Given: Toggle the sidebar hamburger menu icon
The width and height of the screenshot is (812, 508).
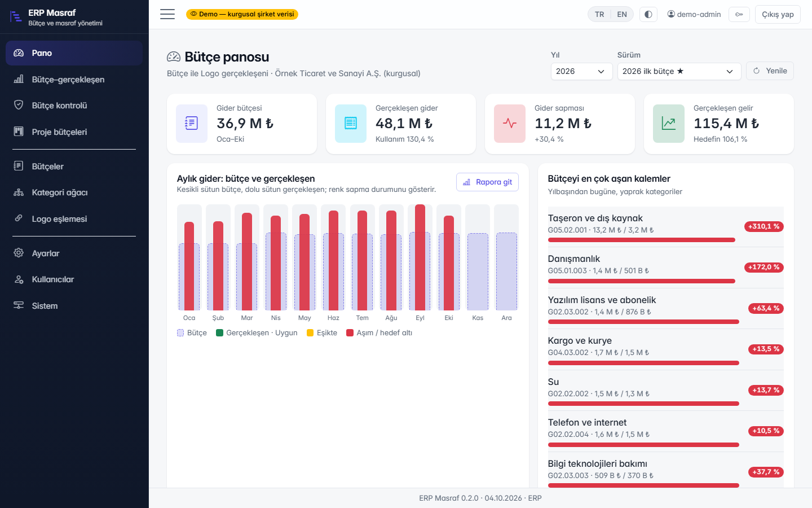Looking at the screenshot, I should [167, 14].
